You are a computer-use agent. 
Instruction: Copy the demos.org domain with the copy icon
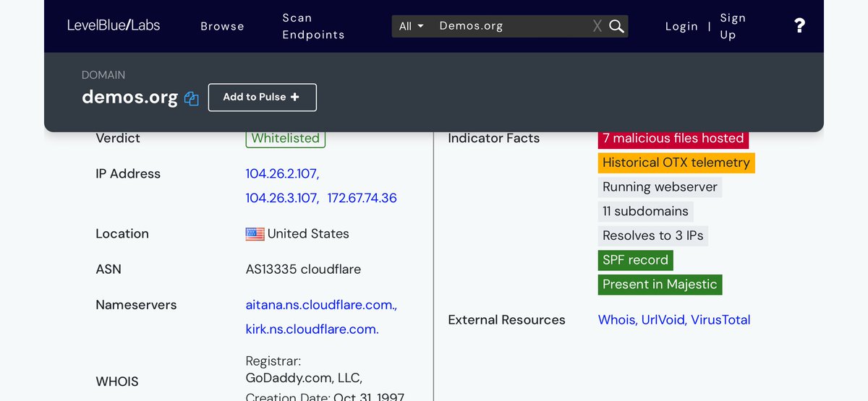[191, 98]
